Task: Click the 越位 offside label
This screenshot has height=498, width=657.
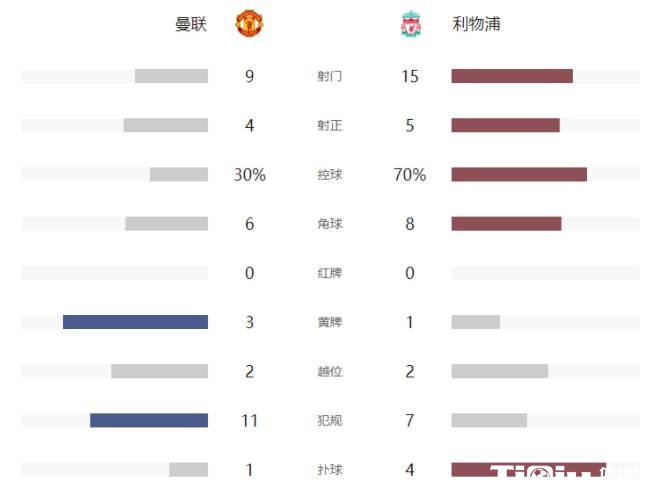Action: (329, 371)
